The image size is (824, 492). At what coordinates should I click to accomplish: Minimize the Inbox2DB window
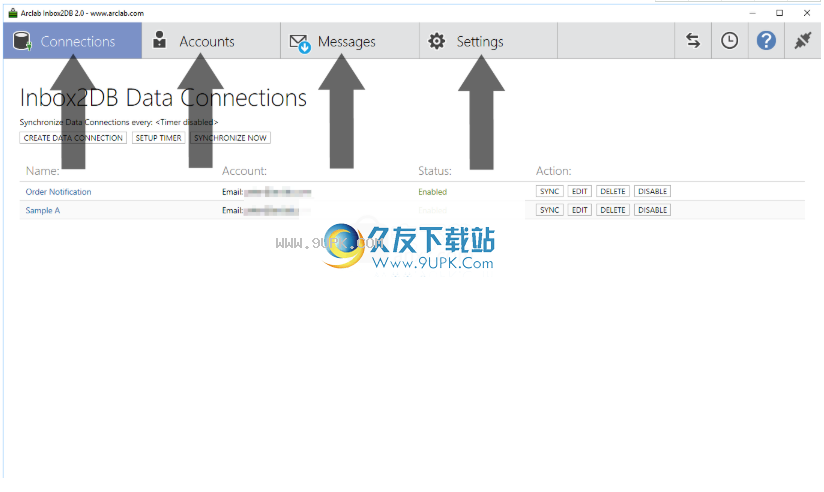(x=753, y=13)
